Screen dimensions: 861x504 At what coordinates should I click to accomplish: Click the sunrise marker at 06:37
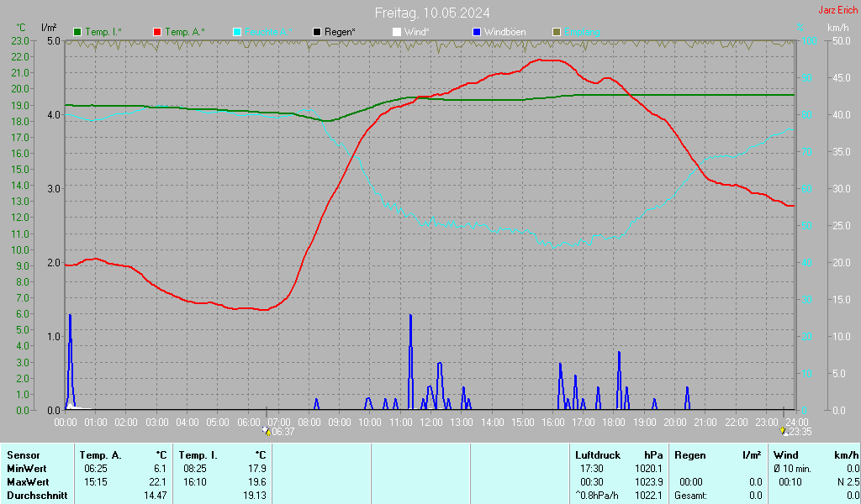(x=267, y=431)
